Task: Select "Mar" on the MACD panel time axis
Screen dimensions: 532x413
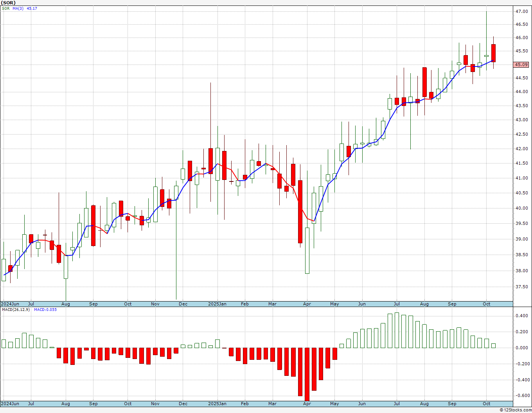Action: click(x=273, y=404)
